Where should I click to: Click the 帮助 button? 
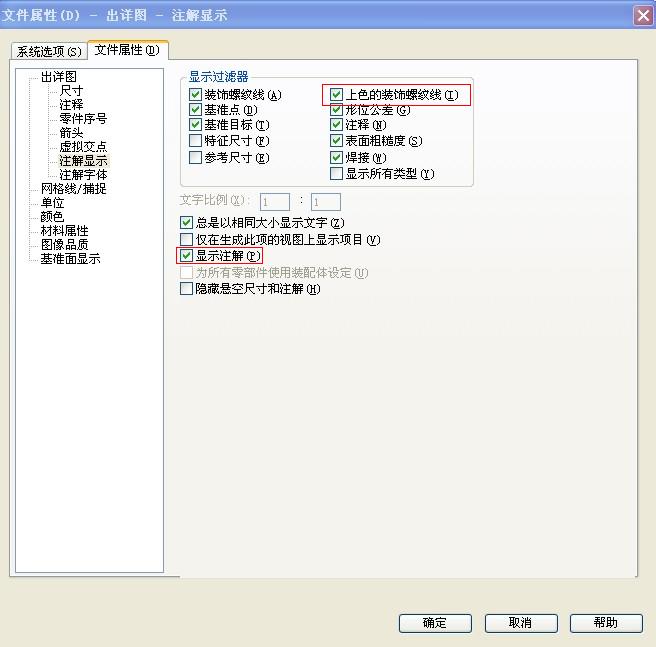coord(606,623)
